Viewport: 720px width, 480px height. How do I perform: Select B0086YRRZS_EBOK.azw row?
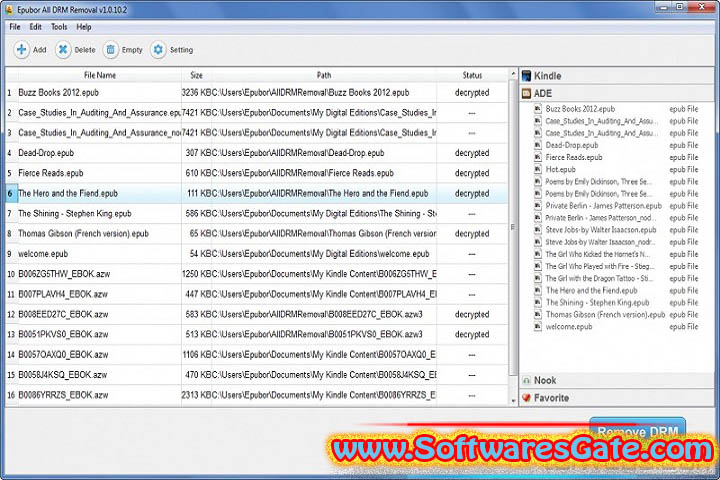257,395
